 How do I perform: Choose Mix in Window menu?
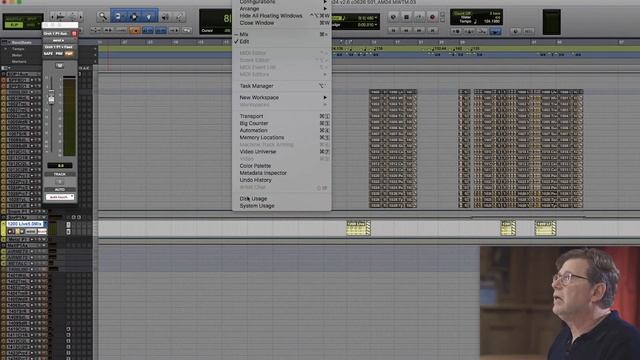tap(244, 34)
